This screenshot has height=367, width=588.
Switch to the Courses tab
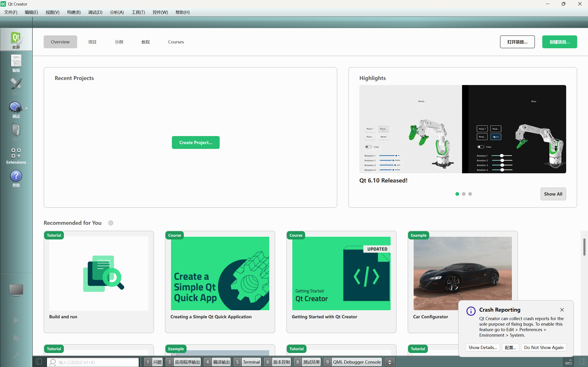click(x=176, y=42)
